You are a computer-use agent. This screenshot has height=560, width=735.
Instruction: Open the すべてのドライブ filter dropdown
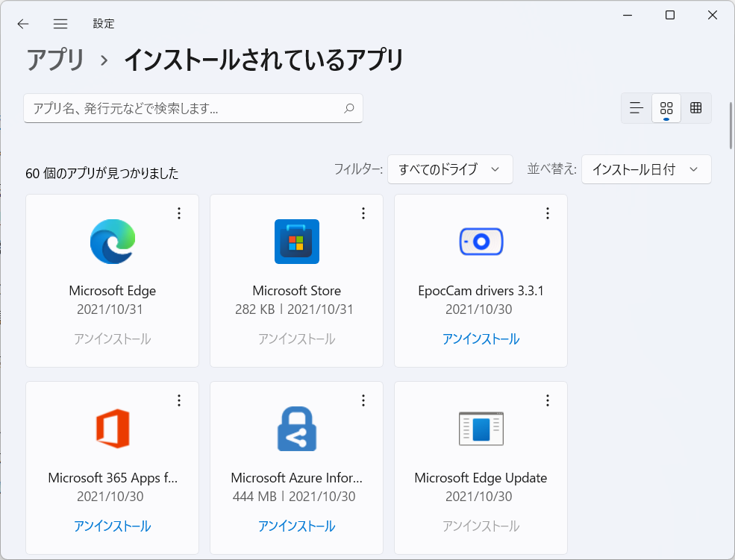point(450,169)
